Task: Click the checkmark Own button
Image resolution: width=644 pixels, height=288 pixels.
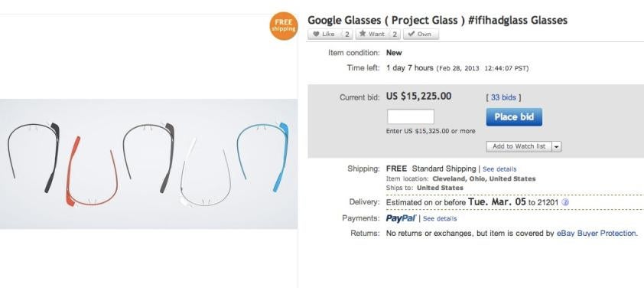Action: click(421, 34)
